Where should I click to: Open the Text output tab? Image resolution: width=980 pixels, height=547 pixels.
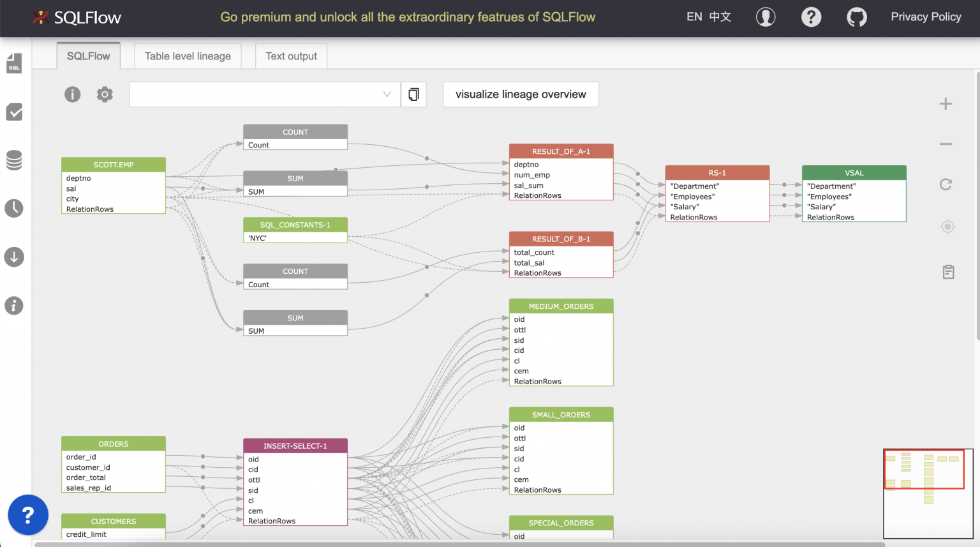(x=291, y=56)
